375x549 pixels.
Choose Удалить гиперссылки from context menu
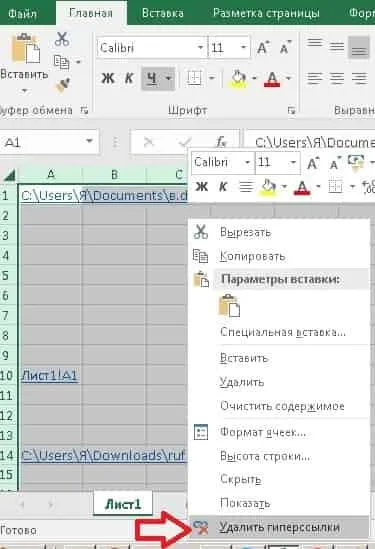click(279, 527)
